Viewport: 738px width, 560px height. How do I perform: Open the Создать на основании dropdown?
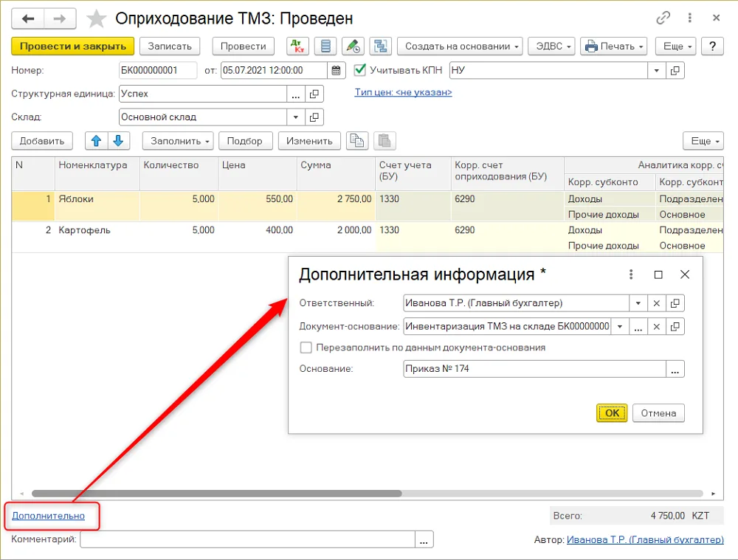point(460,46)
